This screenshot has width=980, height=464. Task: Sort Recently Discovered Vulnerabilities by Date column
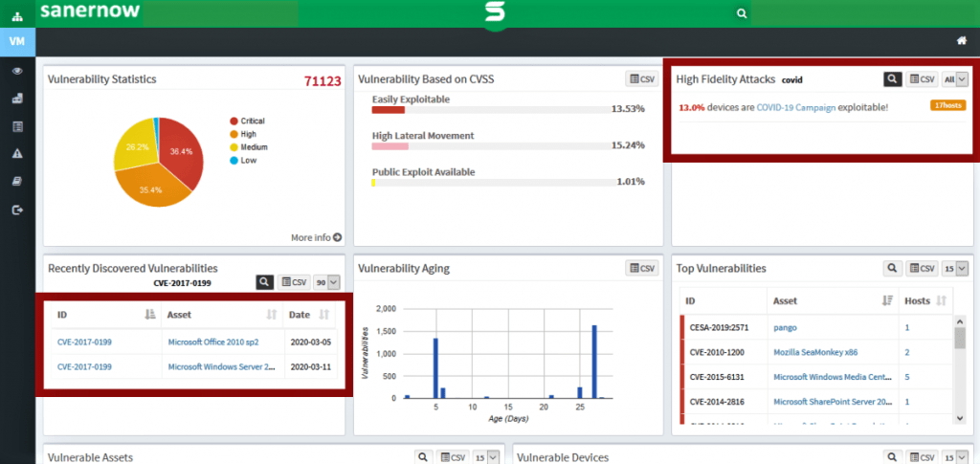[x=323, y=315]
